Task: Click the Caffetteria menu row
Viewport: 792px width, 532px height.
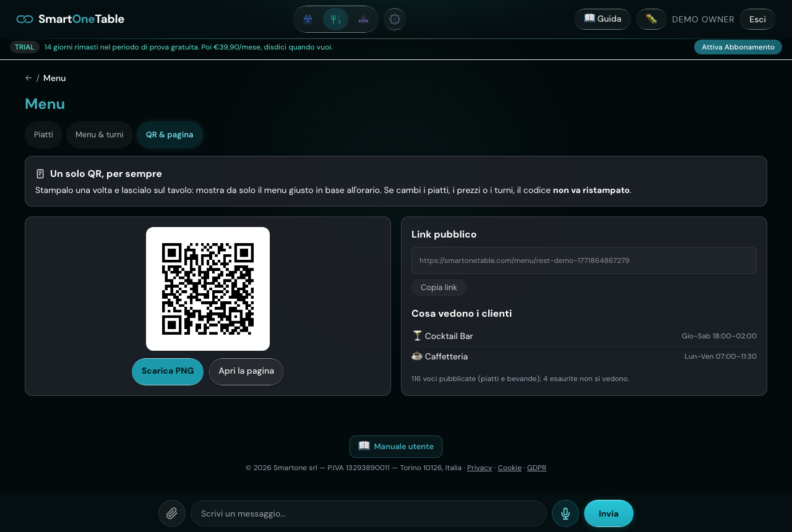Action: (584, 356)
